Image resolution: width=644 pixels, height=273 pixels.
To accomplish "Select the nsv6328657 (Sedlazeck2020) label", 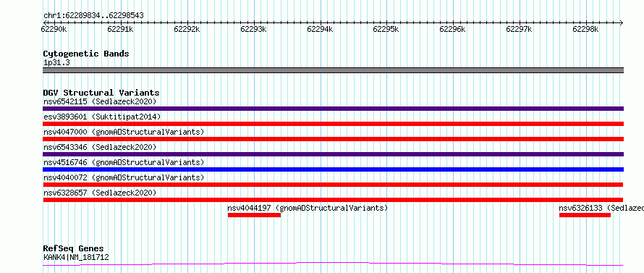I will (100, 193).
